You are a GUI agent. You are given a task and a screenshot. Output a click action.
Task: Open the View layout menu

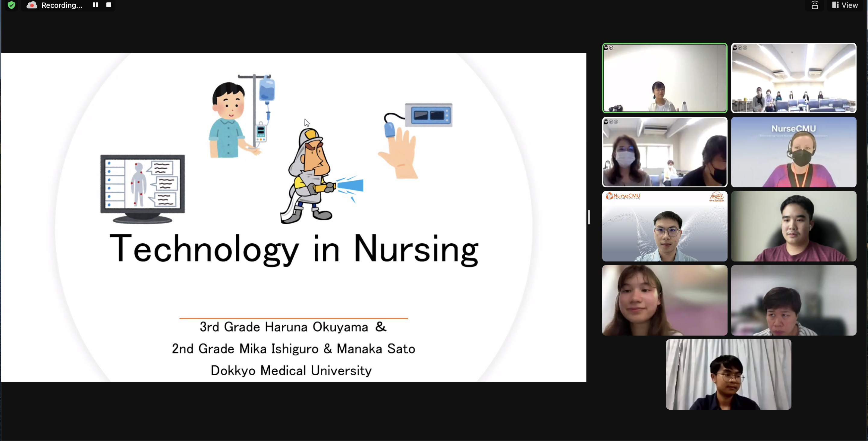pyautogui.click(x=845, y=5)
